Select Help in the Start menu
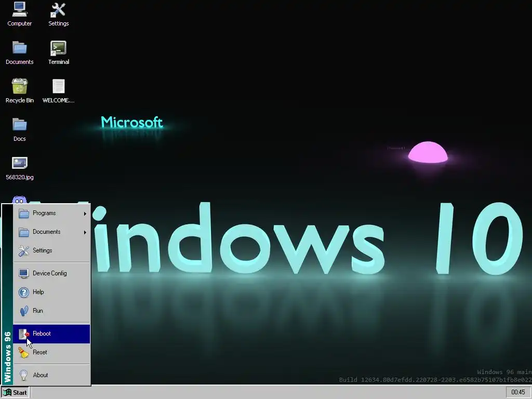 [x=51, y=292]
